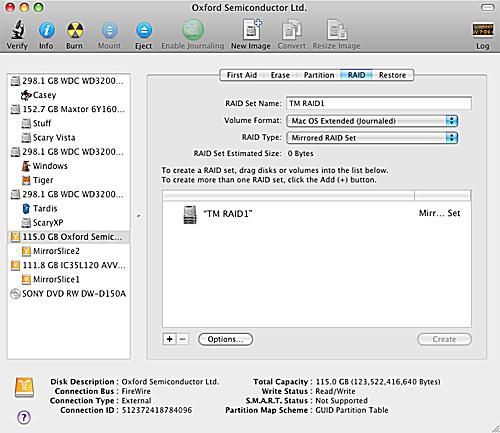
Task: Click the help question mark icon
Action: coord(24,417)
